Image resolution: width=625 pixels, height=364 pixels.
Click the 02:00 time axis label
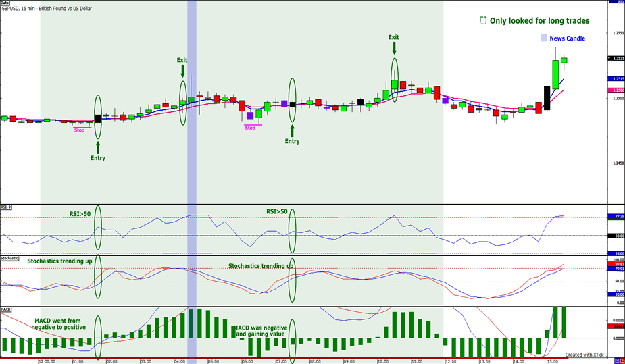click(x=111, y=361)
